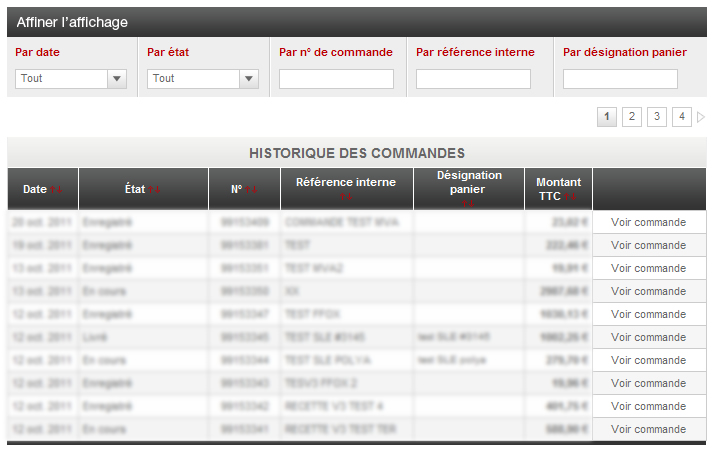
Task: Sort Date column ascending with up arrow
Action: point(53,189)
